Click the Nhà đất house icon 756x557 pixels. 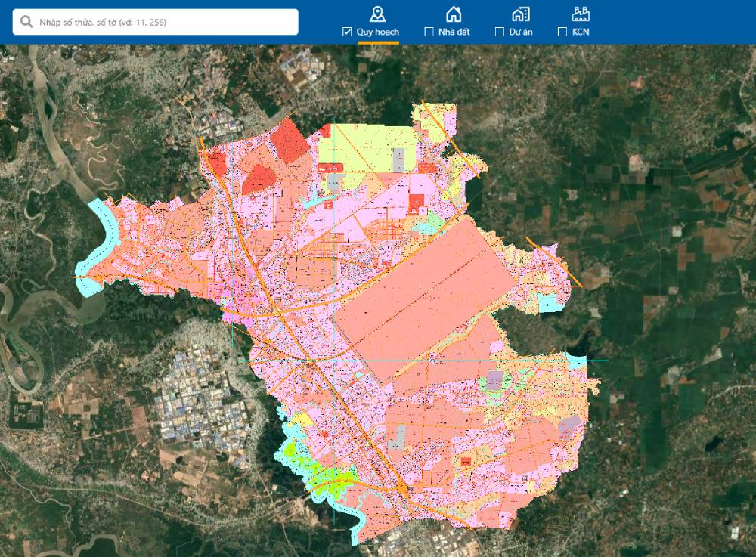pyautogui.click(x=453, y=14)
